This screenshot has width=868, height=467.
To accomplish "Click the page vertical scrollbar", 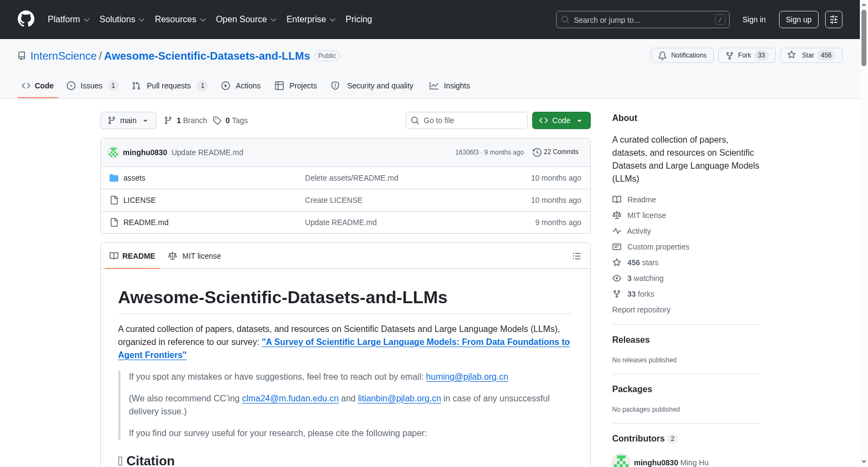I will pyautogui.click(x=864, y=233).
